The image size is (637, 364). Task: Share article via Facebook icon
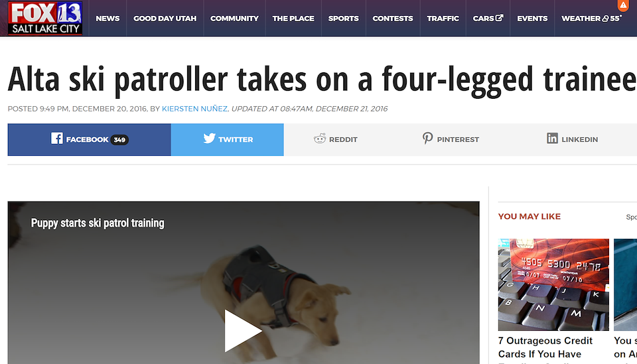point(57,139)
